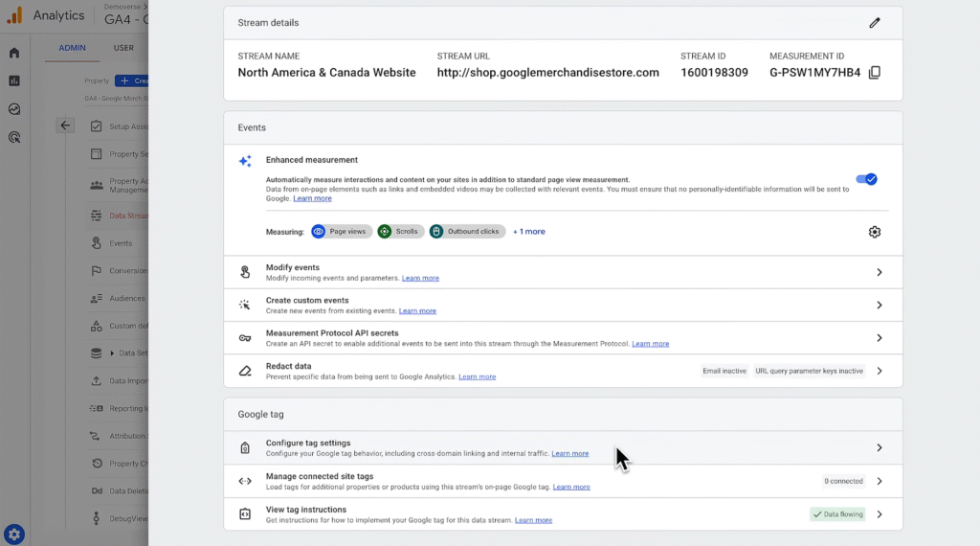Copy the Measurement ID to clipboard
The height and width of the screenshot is (546, 980).
875,73
